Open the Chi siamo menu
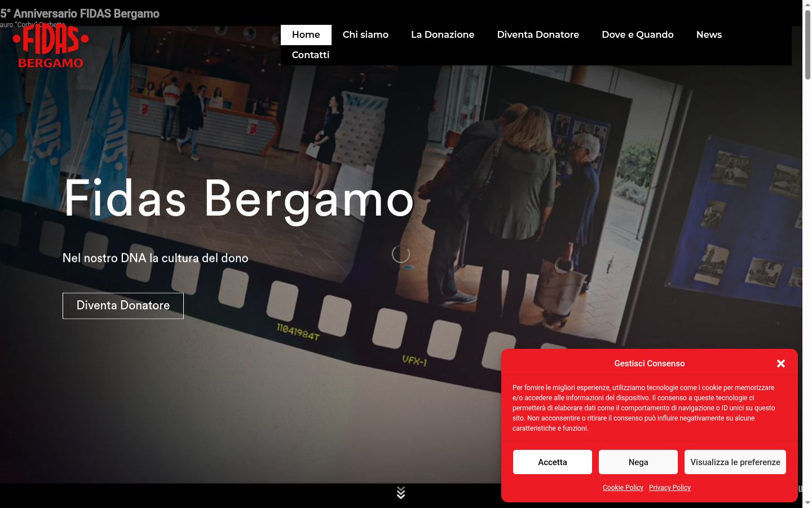The width and height of the screenshot is (812, 508). 365,34
